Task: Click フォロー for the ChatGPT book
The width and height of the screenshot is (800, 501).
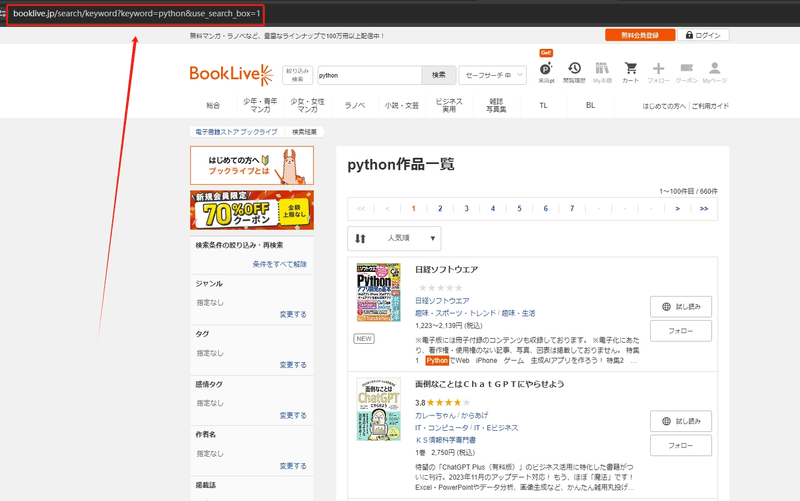Action: [681, 446]
